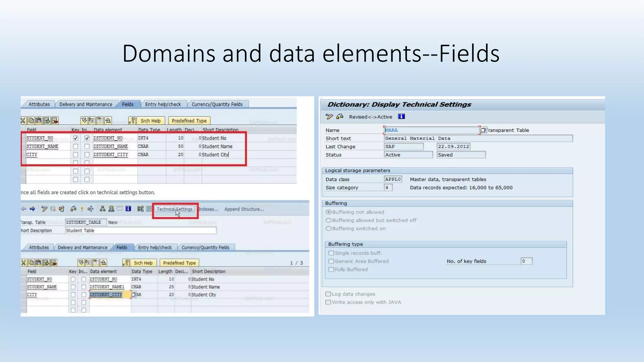Open the Delivery and Maintenance tab in the upper panel
The image size is (644, 362).
click(x=86, y=104)
